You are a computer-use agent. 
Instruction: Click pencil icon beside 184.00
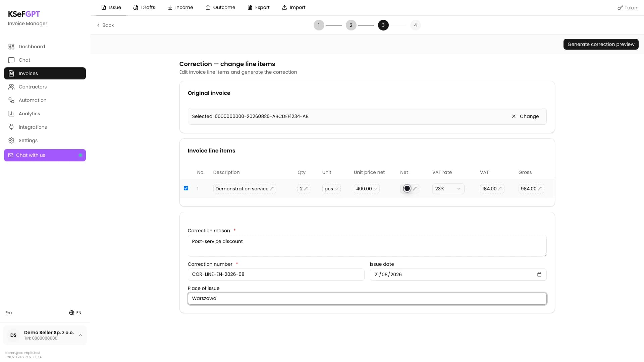(500, 189)
